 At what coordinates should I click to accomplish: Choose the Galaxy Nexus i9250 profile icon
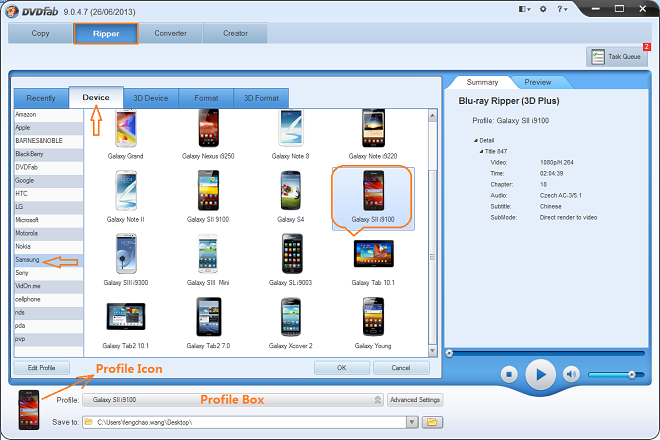pyautogui.click(x=208, y=128)
